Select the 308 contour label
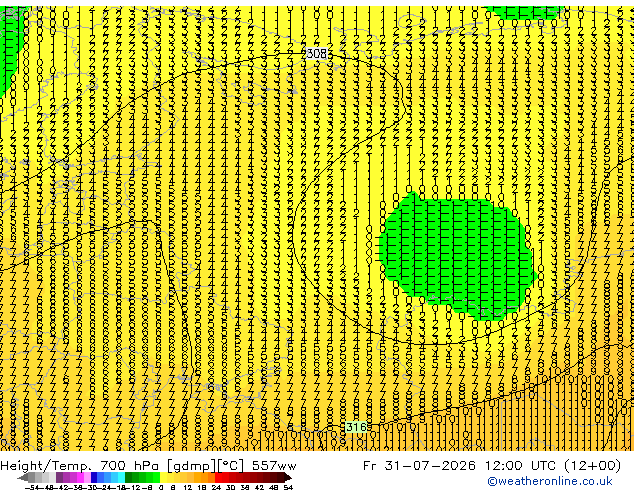The height and width of the screenshot is (490, 634). click(x=316, y=53)
